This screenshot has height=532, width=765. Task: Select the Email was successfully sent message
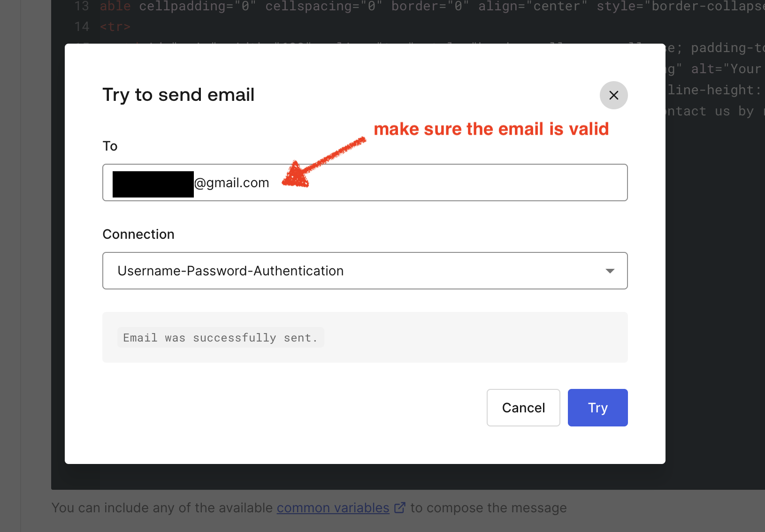[220, 337]
